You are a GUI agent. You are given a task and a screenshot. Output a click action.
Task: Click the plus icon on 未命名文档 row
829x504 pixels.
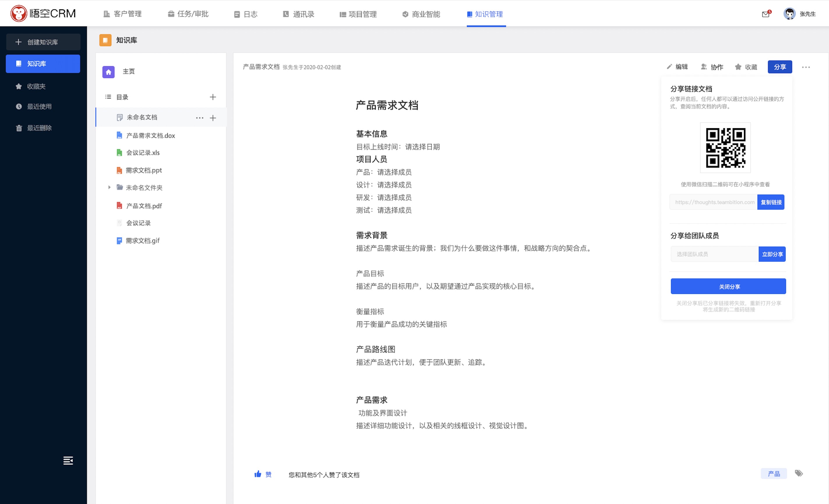point(213,118)
